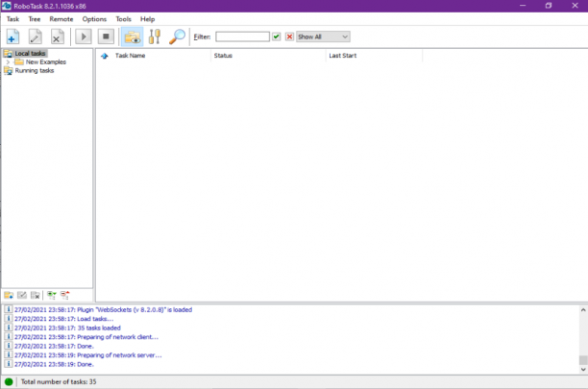The width and height of the screenshot is (588, 389).
Task: Click 'Total number of tasks: 35' status text
Action: [x=59, y=382]
